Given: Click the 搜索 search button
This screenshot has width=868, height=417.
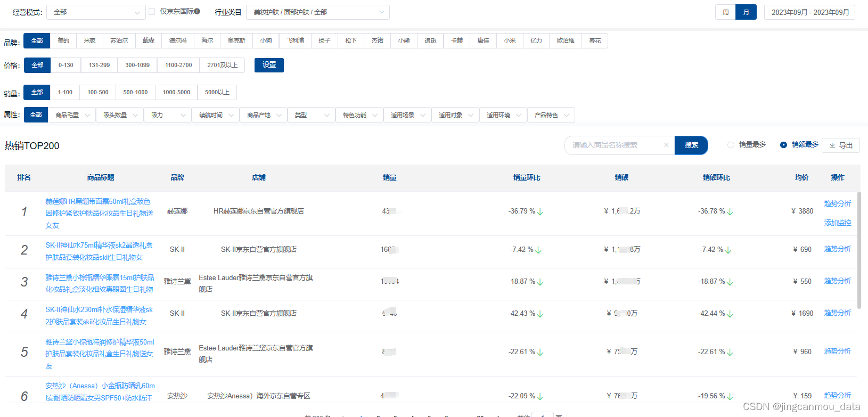Looking at the screenshot, I should [x=691, y=145].
